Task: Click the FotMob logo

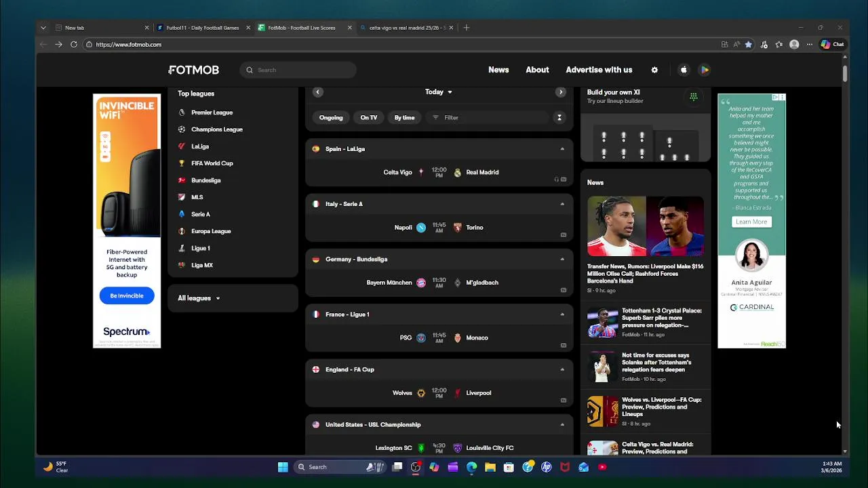Action: [194, 70]
